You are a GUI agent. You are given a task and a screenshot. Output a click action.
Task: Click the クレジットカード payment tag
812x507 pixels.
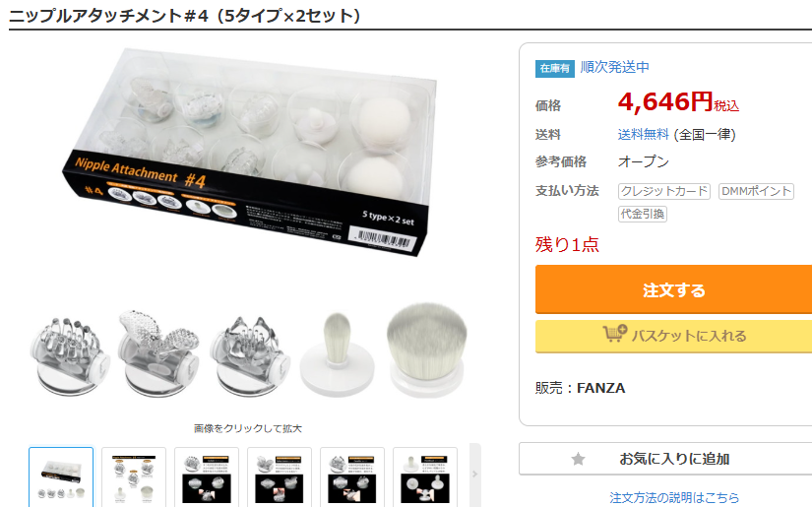(664, 191)
